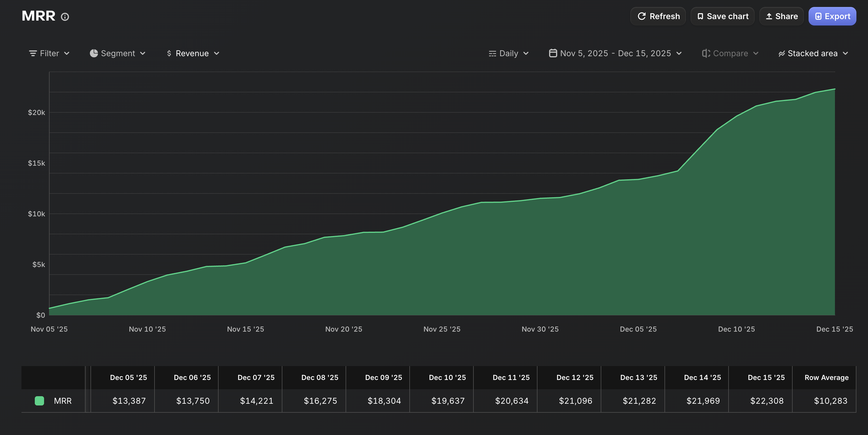Click the green MRR legend swatch
This screenshot has height=435, width=868.
click(39, 401)
